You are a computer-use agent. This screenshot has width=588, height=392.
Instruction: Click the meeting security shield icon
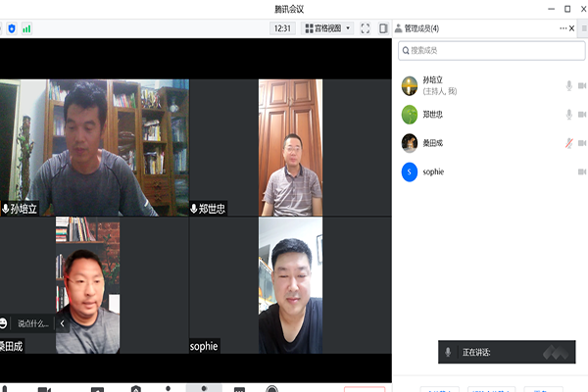[x=12, y=28]
